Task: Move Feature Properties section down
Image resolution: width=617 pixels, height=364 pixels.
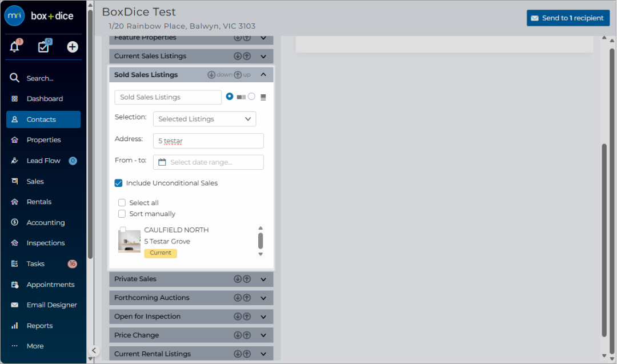Action: 238,38
